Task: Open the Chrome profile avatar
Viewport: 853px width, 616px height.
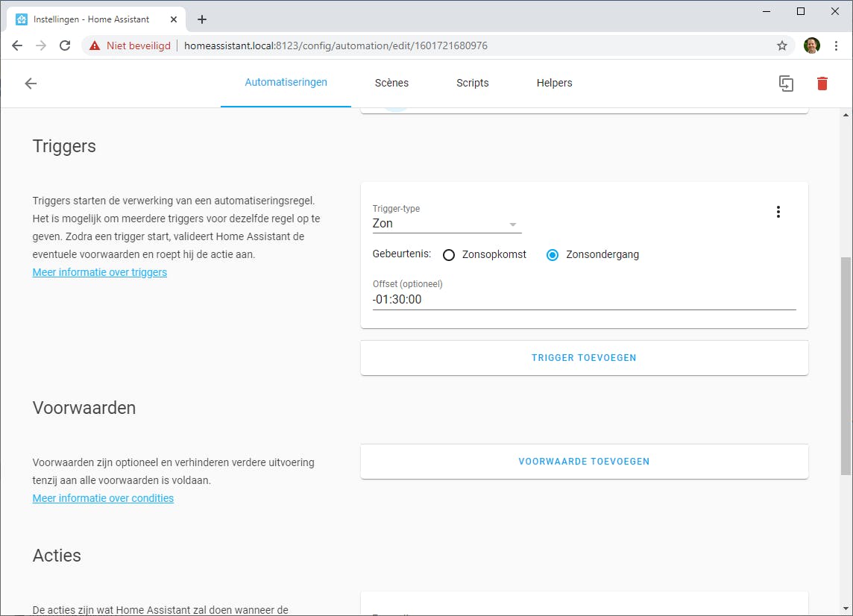Action: click(812, 45)
